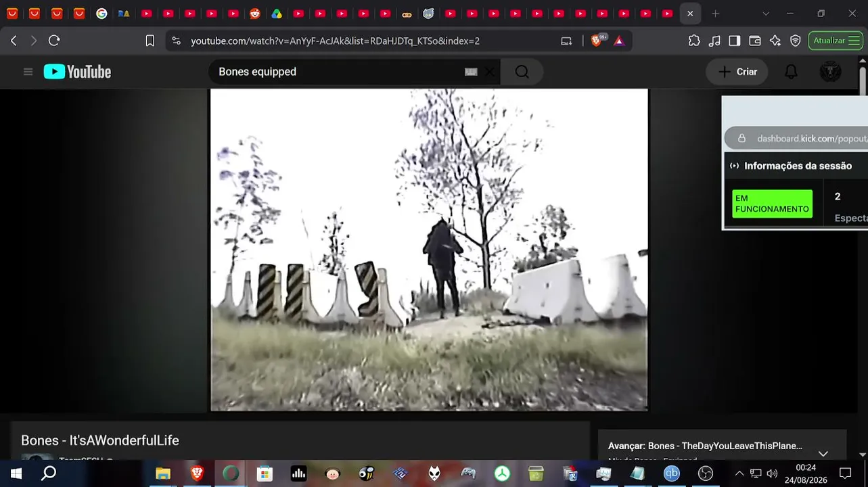Click 'Informações da sessão' heading in Kick popout
The image size is (868, 487).
click(x=798, y=166)
